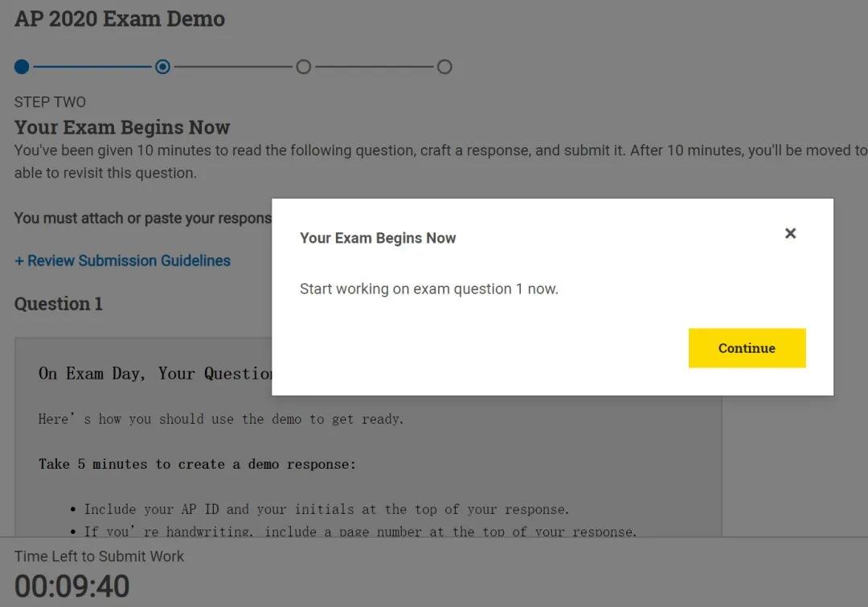Click the Time Left to Submit Work label

[99, 556]
